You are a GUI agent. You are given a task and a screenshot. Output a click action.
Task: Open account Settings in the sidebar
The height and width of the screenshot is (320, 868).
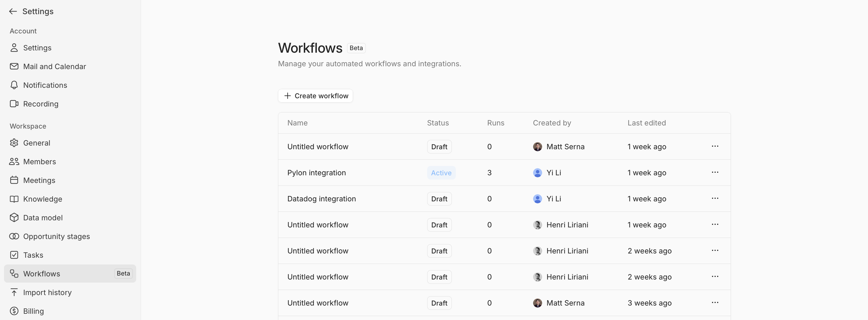tap(70, 48)
